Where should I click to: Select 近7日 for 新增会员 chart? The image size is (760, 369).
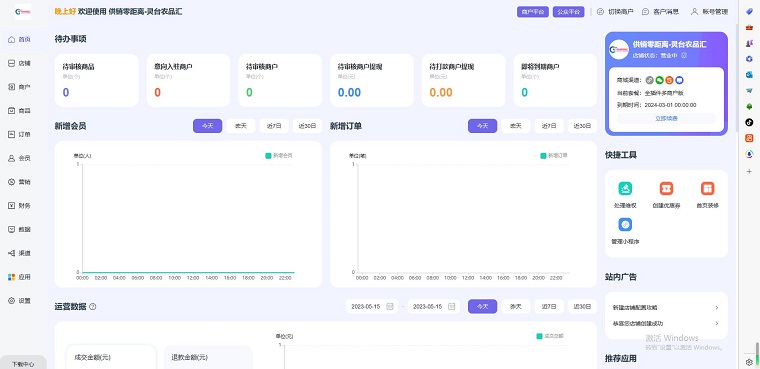[x=274, y=126]
